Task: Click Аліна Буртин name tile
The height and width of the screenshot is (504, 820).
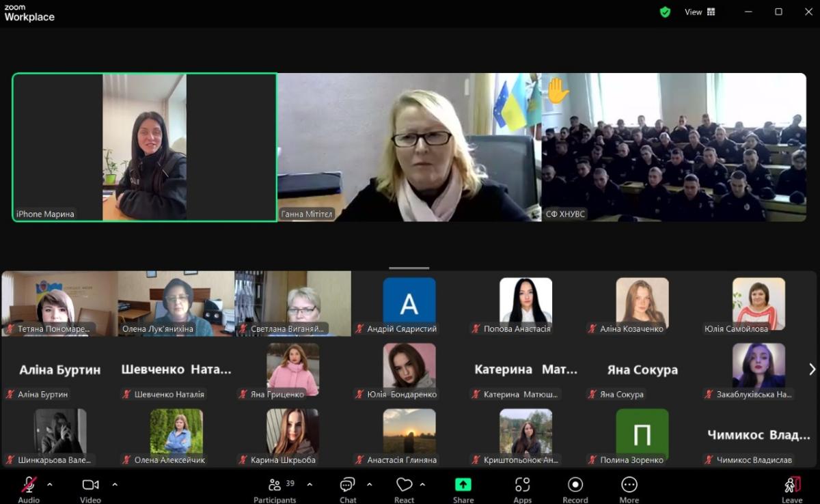Action: pyautogui.click(x=59, y=369)
